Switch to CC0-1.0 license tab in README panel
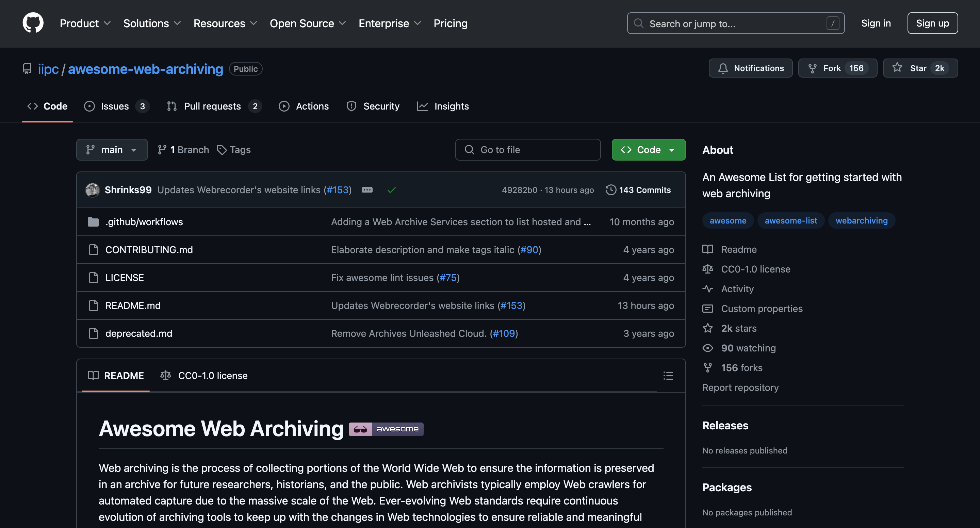Image resolution: width=980 pixels, height=528 pixels. click(204, 376)
